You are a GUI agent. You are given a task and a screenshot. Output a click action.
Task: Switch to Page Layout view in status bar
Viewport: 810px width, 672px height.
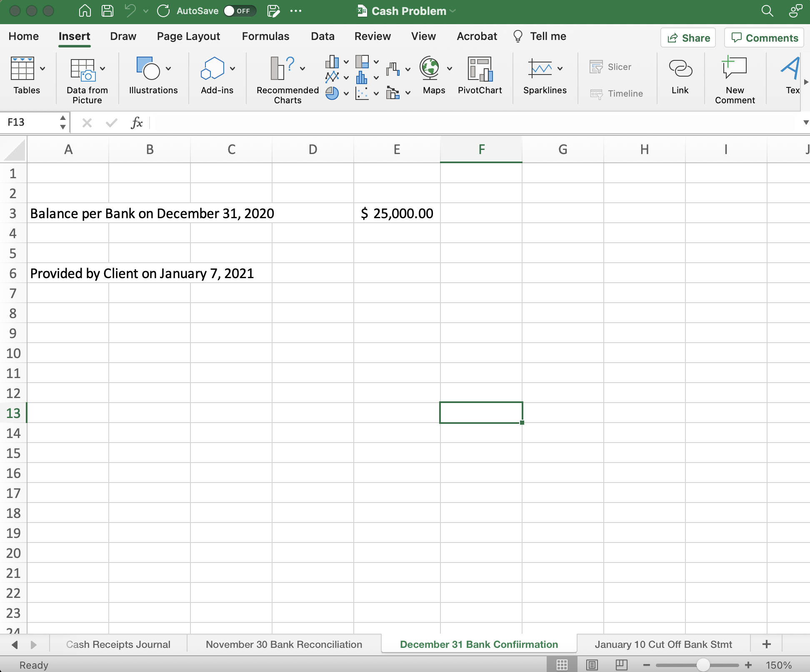point(592,665)
